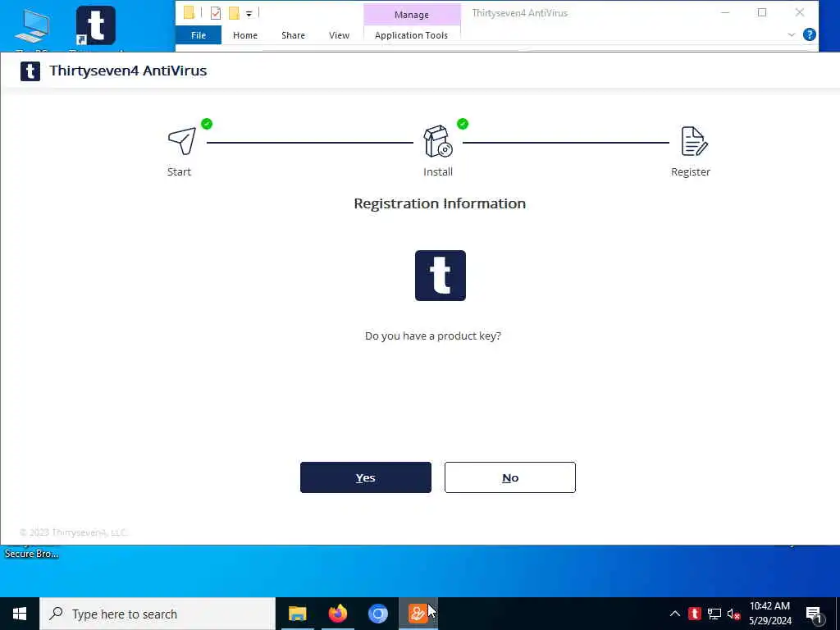The height and width of the screenshot is (630, 840).
Task: Click the large Thirtyseven4 logo in center
Action: pyautogui.click(x=441, y=276)
